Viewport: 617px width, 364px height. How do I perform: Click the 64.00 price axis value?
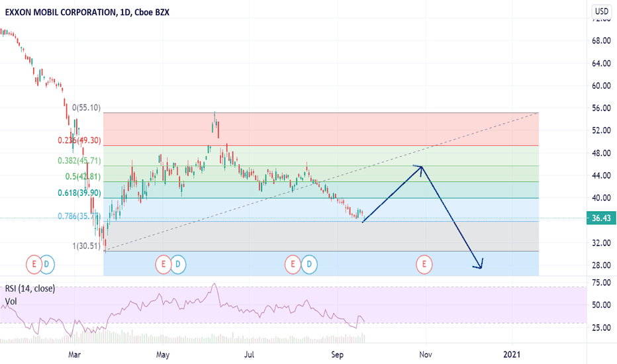601,63
